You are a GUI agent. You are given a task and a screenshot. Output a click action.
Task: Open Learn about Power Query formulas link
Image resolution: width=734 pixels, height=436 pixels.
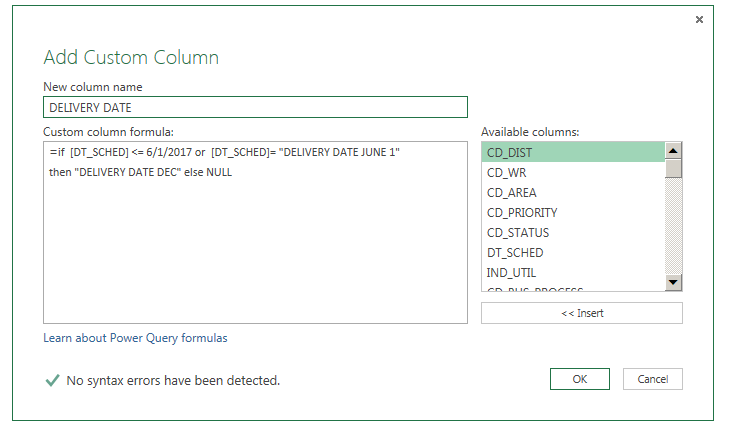coord(135,338)
